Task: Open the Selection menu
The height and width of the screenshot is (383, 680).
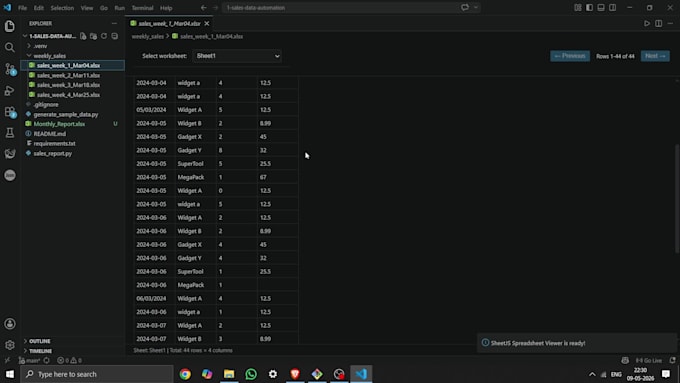Action: [62, 8]
